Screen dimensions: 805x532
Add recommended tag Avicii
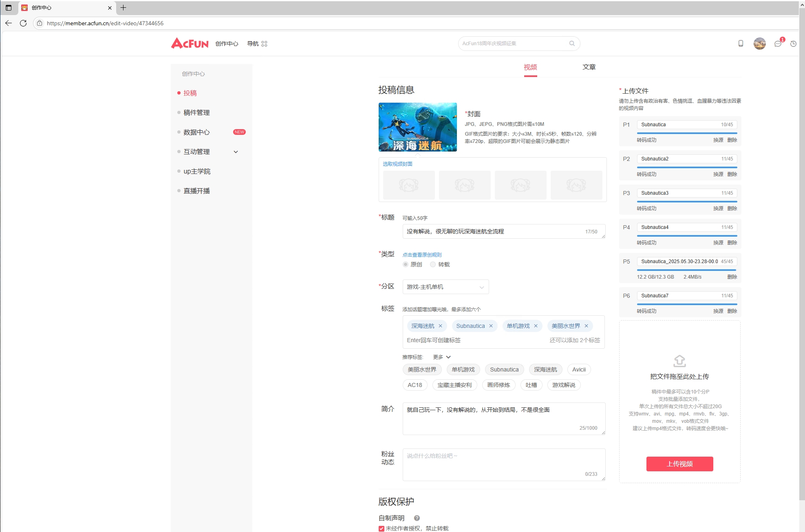pyautogui.click(x=579, y=369)
